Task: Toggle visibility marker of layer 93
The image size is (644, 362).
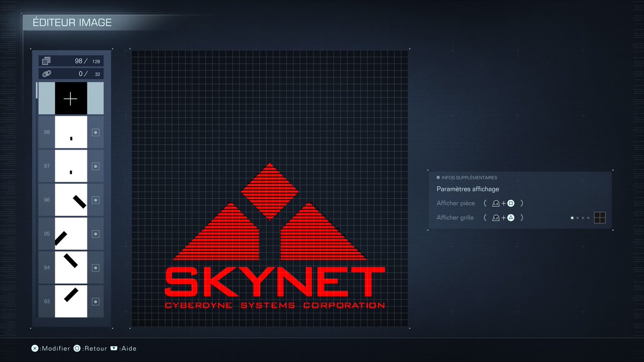Action: pyautogui.click(x=96, y=301)
